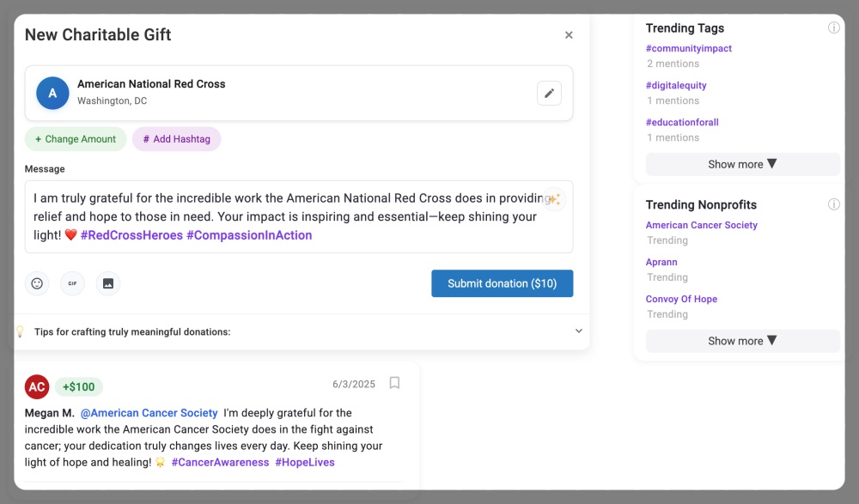Image resolution: width=859 pixels, height=504 pixels.
Task: Click the AI sparkle icon in message box
Action: tap(554, 199)
